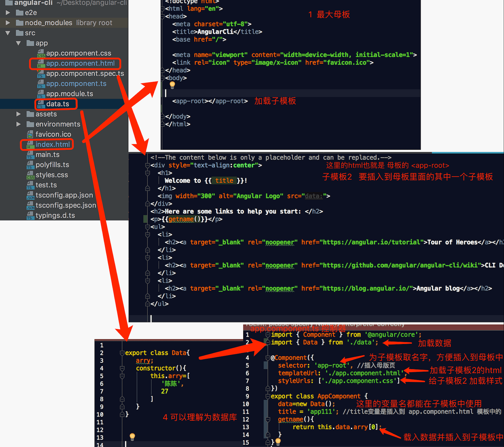Click the e2e folder icon
The height and width of the screenshot is (447, 504).
[x=20, y=12]
